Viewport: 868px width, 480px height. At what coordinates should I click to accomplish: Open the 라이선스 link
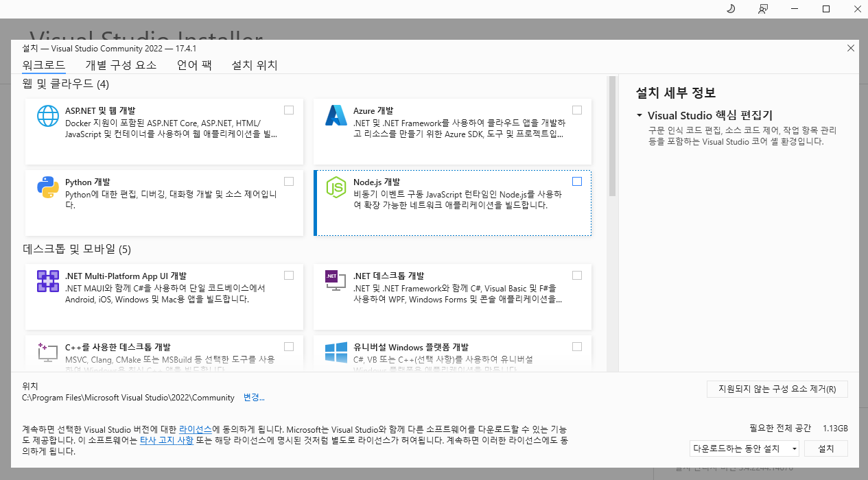(x=196, y=429)
